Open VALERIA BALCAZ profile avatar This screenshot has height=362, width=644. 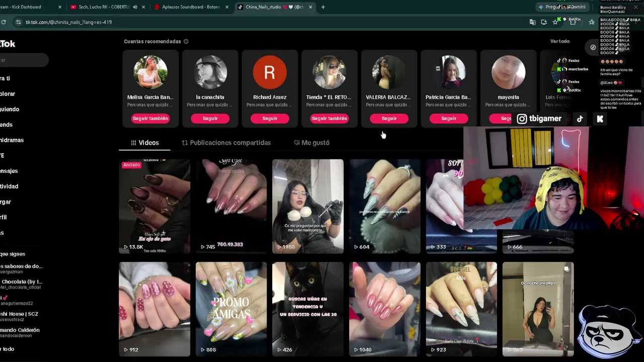click(389, 72)
